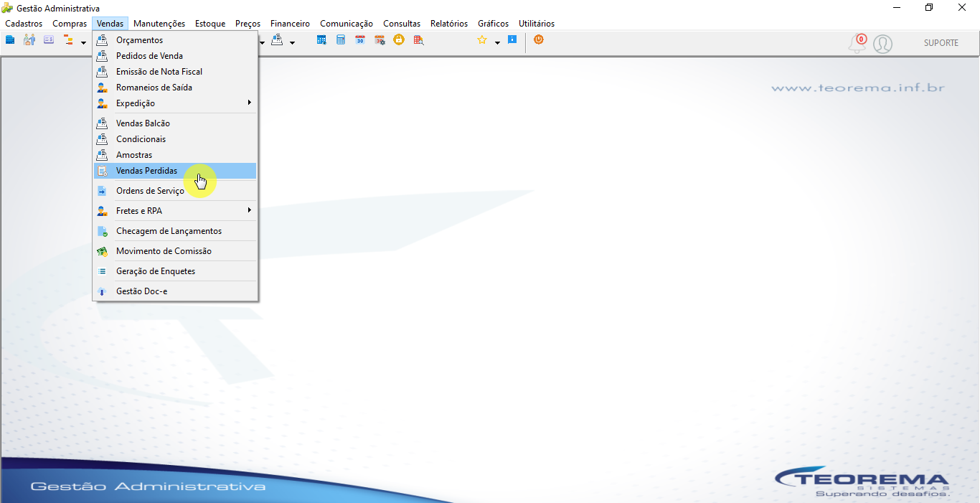Screen dimensions: 980x503
Task: Open notifications bell with 0 badge
Action: [857, 43]
